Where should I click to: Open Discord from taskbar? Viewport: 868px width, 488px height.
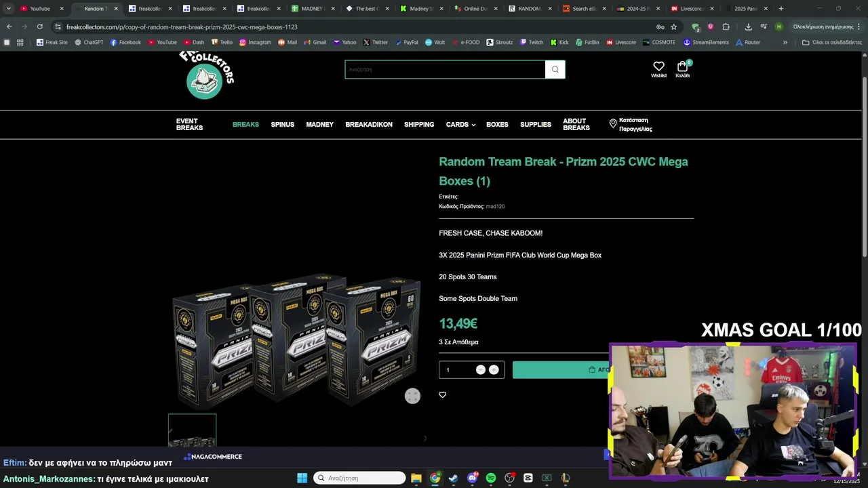(x=473, y=478)
